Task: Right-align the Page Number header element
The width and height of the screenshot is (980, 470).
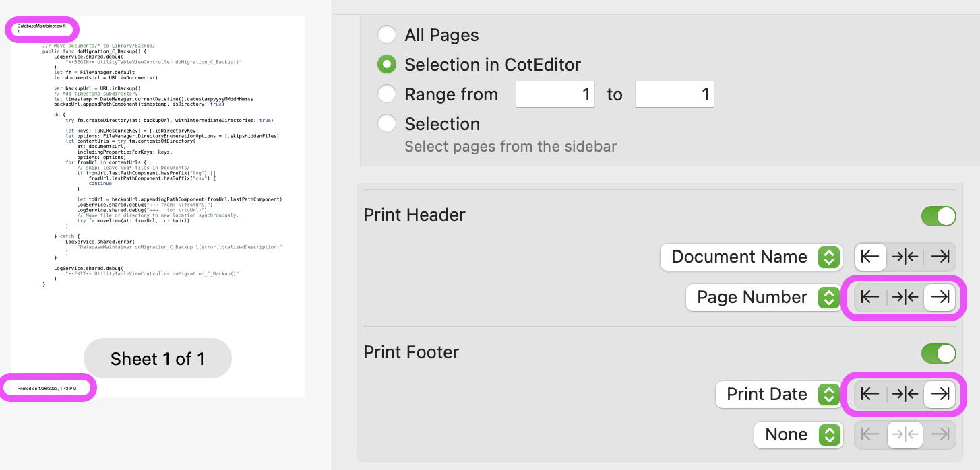Action: click(940, 297)
